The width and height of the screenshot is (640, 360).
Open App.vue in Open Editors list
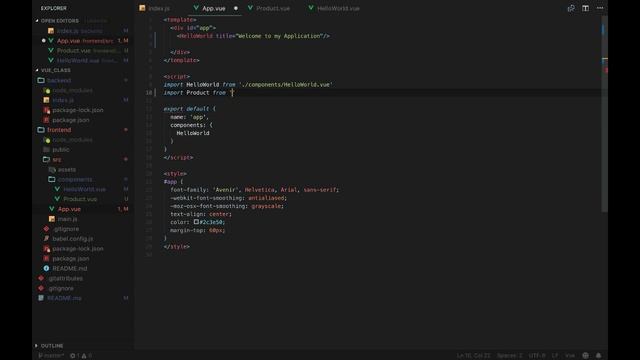pos(83,40)
